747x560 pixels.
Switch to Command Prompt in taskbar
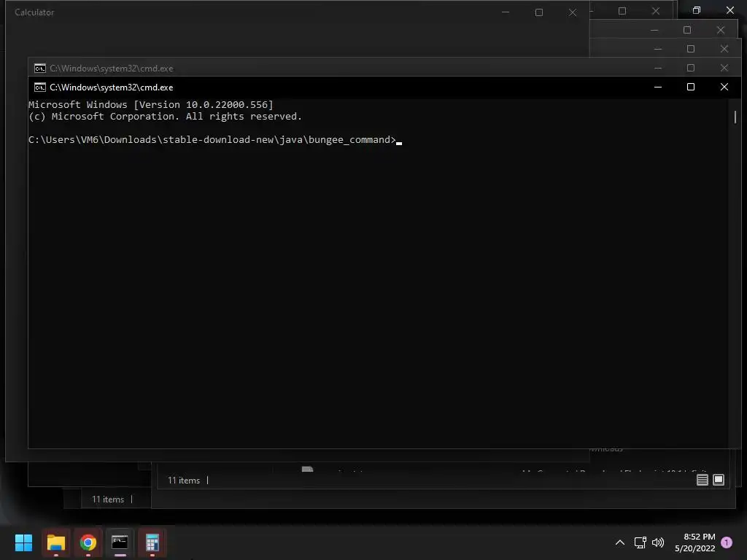pyautogui.click(x=120, y=542)
